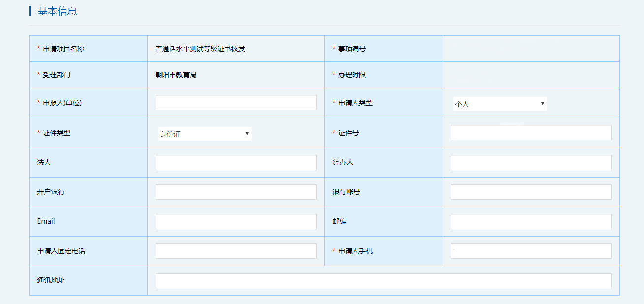Image resolution: width=644 pixels, height=304 pixels.
Task: Expand the 证件类型 dropdown showing 身份证
Action: coord(204,134)
